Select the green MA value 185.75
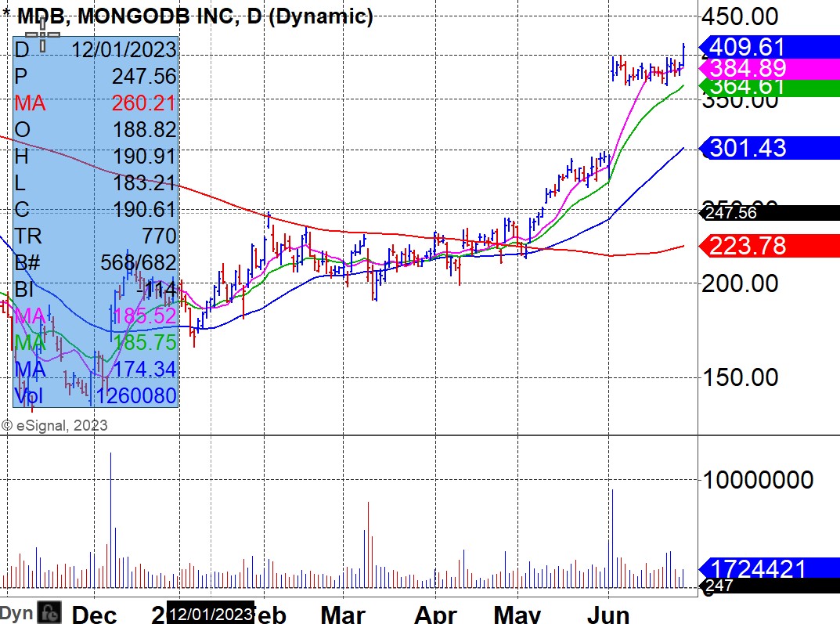The image size is (840, 624). [x=144, y=343]
